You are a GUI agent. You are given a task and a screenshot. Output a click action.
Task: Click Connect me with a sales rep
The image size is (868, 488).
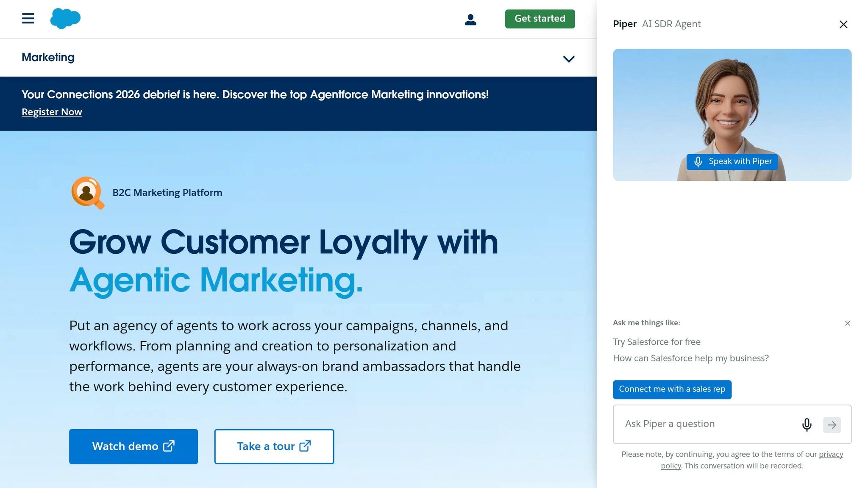(x=672, y=389)
